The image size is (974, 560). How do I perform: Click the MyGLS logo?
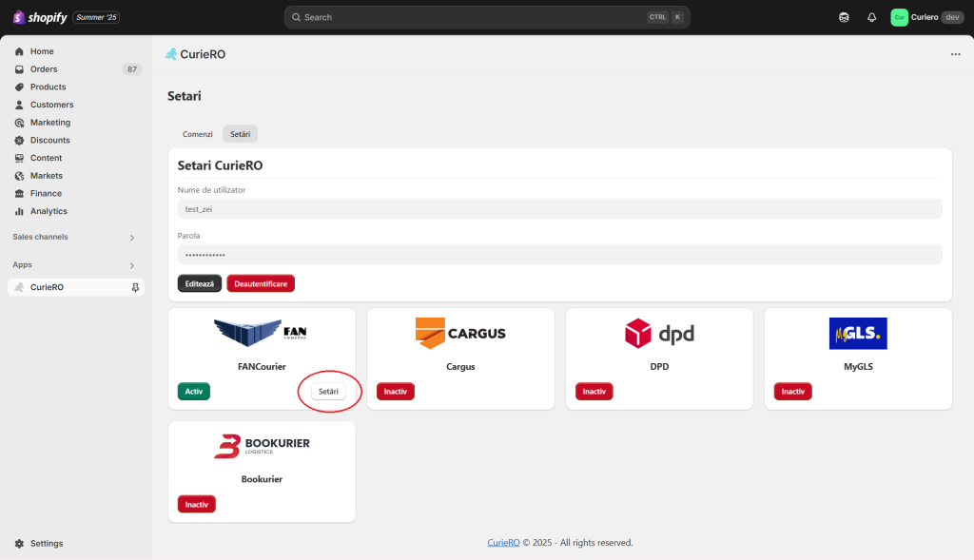(858, 334)
